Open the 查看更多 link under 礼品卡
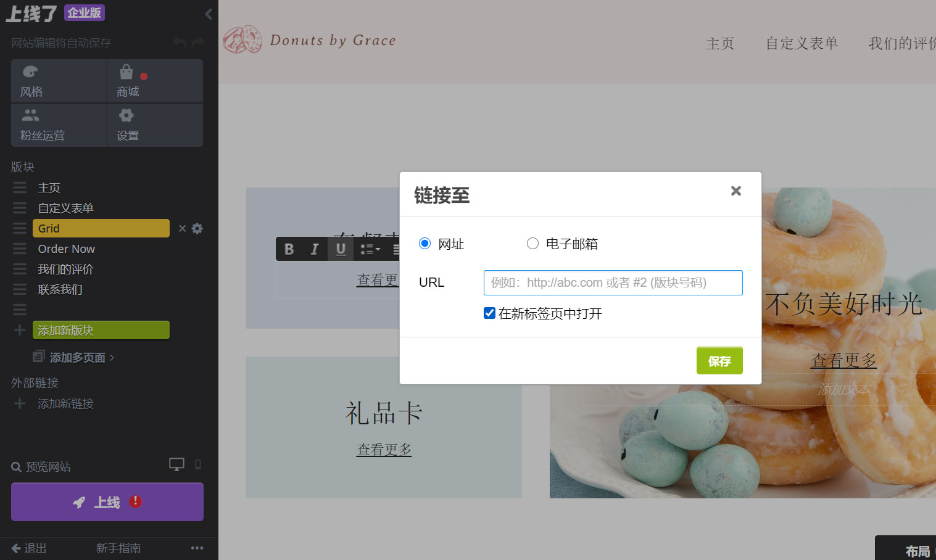The image size is (936, 560). tap(384, 449)
